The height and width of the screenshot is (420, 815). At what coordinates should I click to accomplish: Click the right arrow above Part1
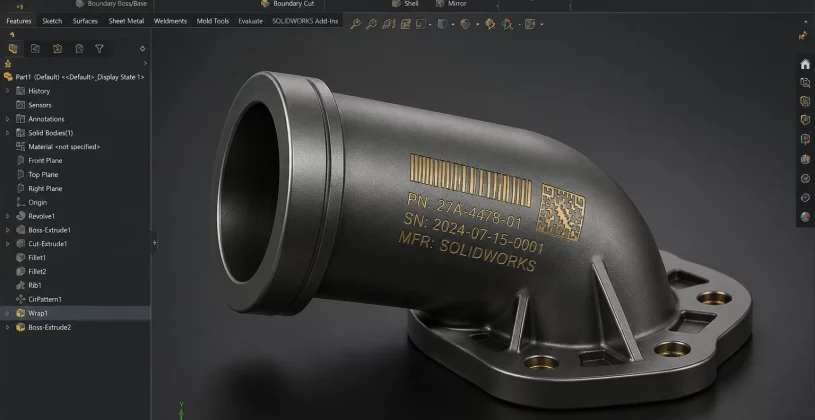(x=145, y=63)
